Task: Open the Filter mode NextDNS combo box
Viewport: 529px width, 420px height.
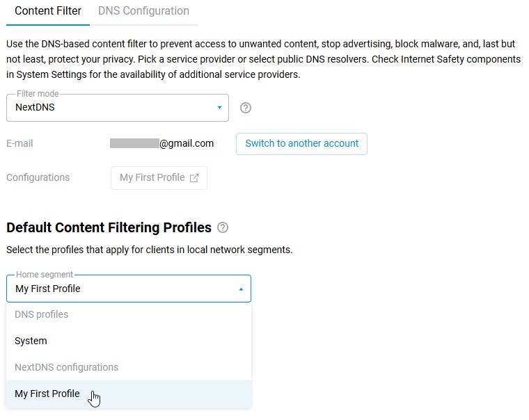Action: click(111, 108)
